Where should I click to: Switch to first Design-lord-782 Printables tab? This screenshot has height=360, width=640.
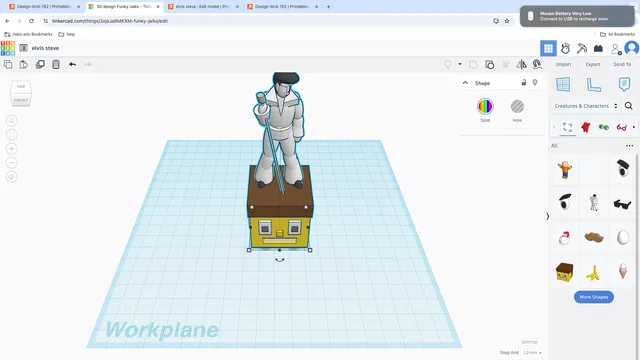click(44, 7)
